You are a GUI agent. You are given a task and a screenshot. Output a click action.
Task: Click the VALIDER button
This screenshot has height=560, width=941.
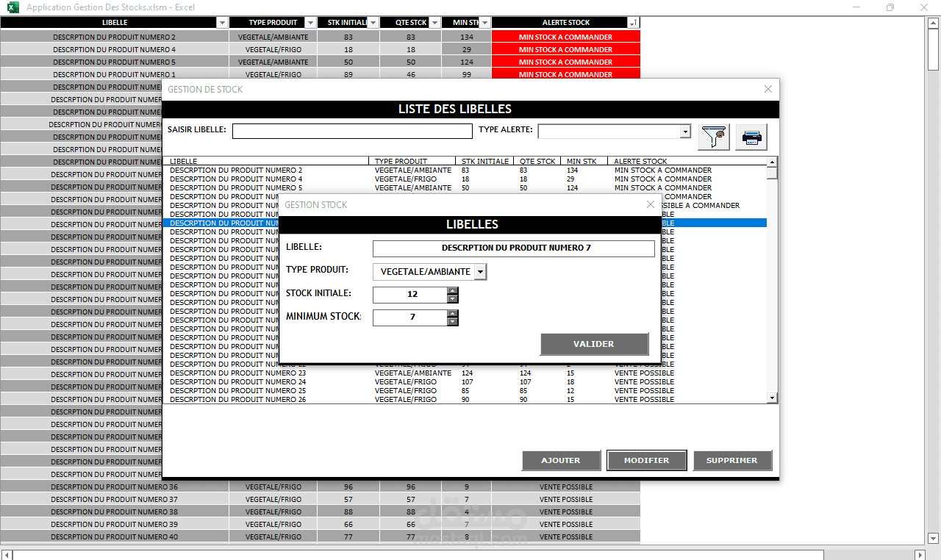(x=594, y=344)
